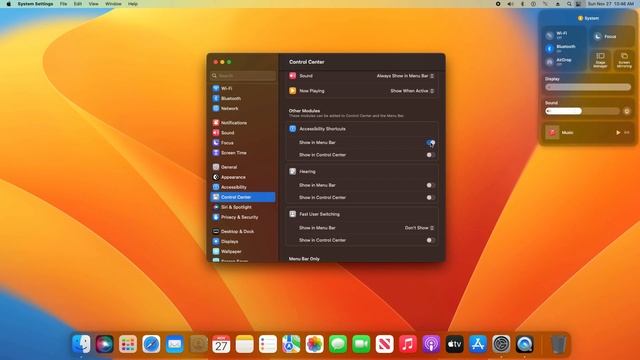Toggle Bluetooth in the Control Center panel
This screenshot has width=640, height=360.
(550, 49)
